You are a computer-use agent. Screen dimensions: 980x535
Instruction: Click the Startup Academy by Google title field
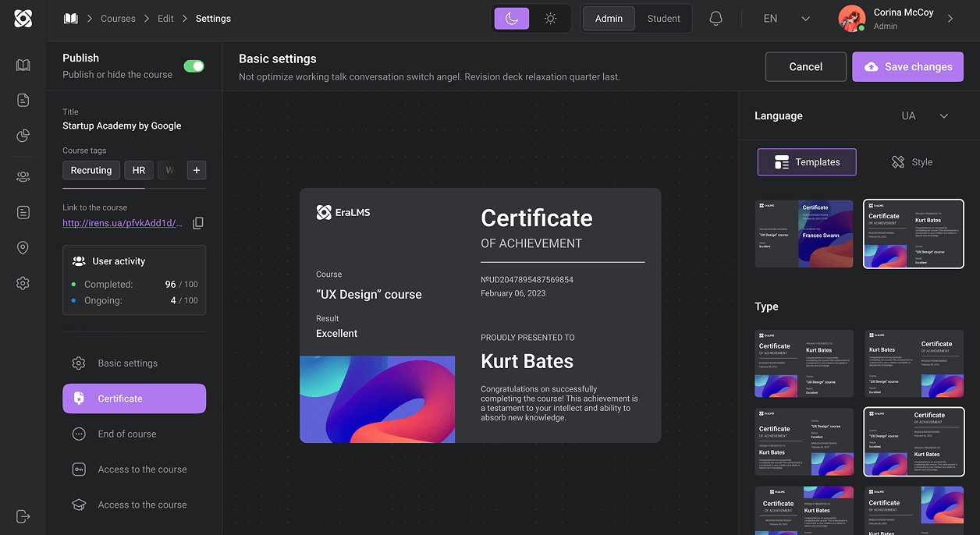(x=122, y=126)
